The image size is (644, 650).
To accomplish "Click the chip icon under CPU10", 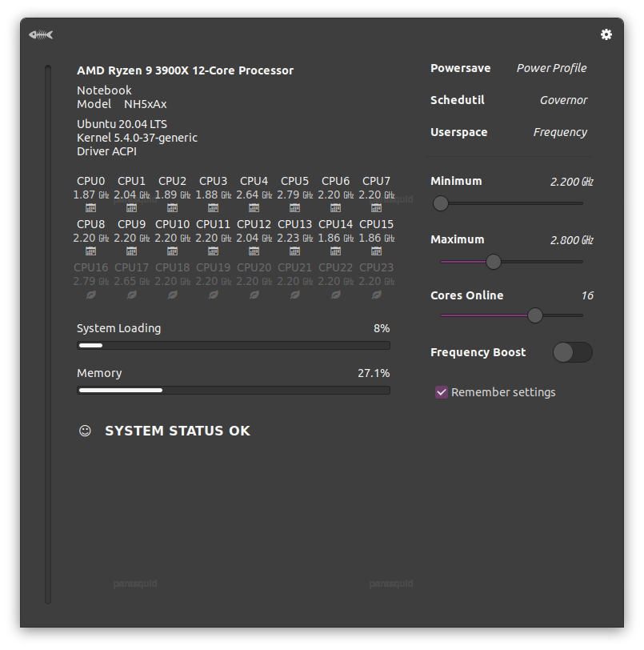I will (172, 251).
